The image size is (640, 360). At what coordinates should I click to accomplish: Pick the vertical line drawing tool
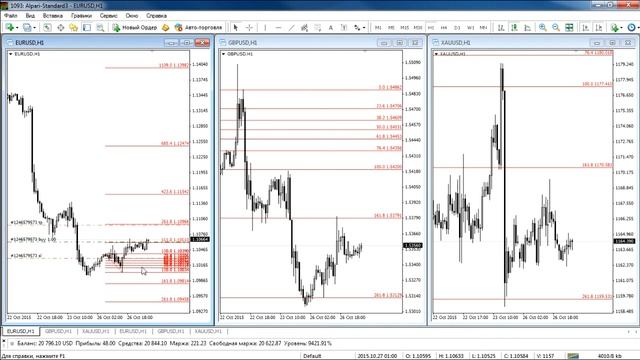[x=265, y=27]
